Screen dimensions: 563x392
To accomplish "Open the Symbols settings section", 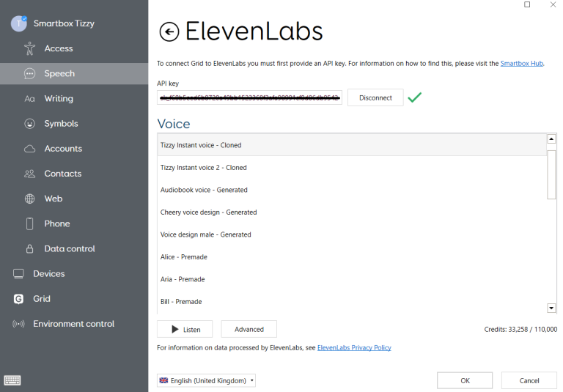I will pos(74,124).
